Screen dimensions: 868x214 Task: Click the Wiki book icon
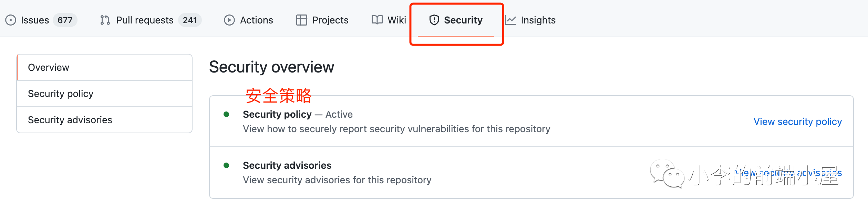(x=377, y=20)
